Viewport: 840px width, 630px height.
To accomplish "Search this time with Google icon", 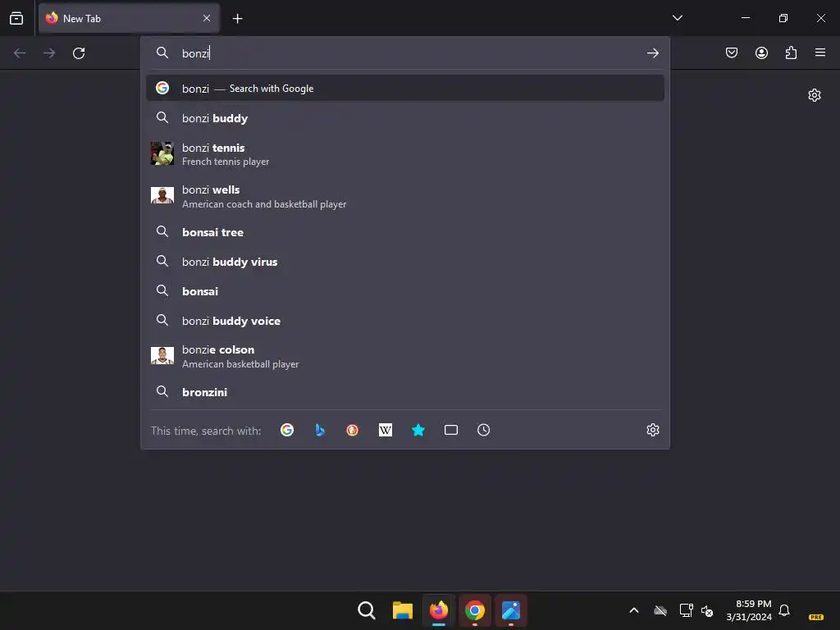I will (287, 430).
